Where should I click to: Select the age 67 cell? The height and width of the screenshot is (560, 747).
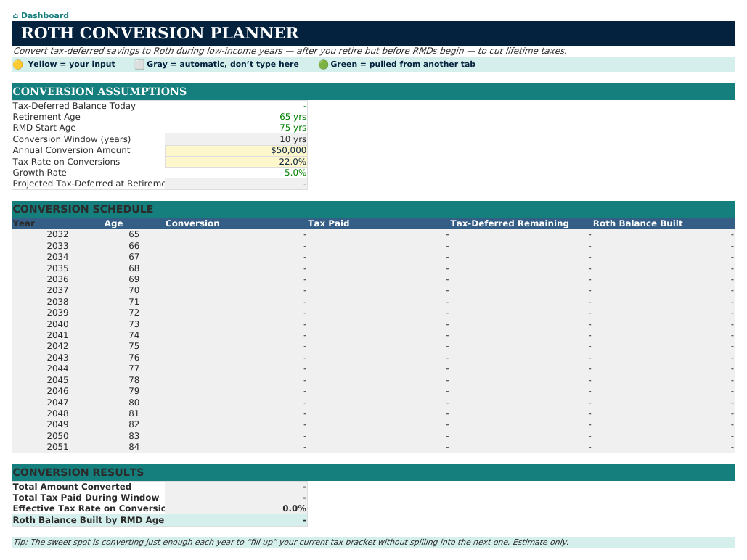[134, 257]
